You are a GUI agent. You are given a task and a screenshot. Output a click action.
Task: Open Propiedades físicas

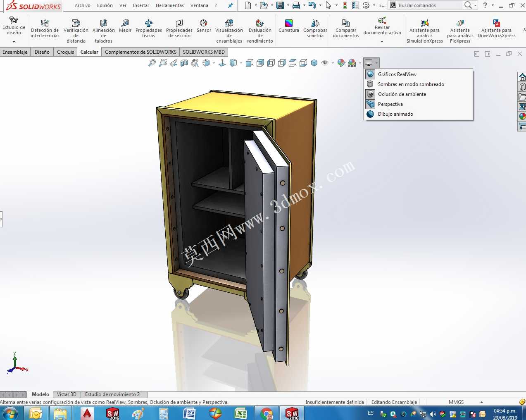pos(149,29)
